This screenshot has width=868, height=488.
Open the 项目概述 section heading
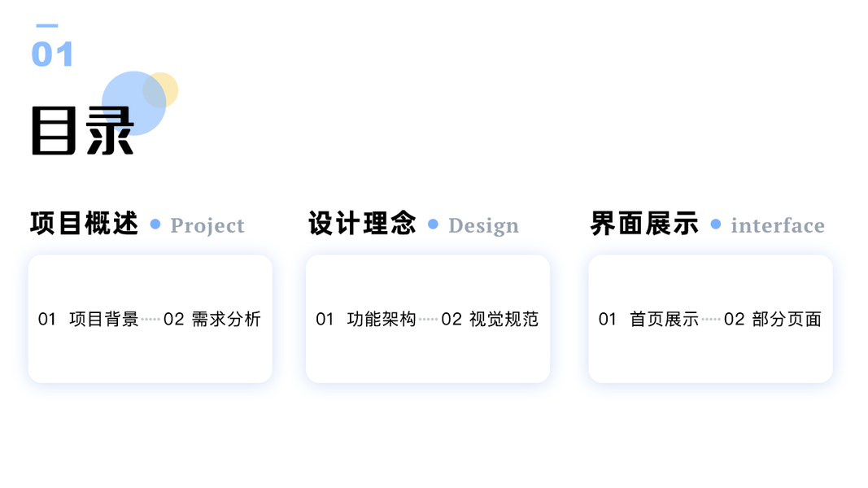click(85, 224)
